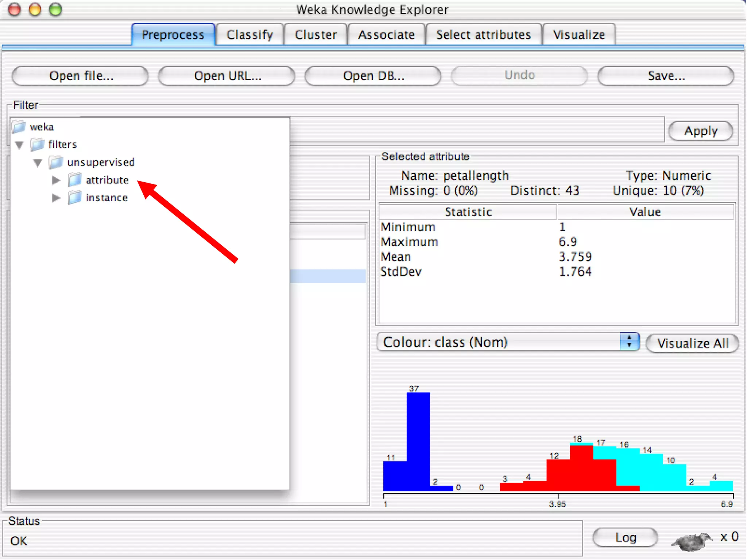Click the weka root folder icon
The width and height of the screenshot is (747, 560).
point(19,127)
